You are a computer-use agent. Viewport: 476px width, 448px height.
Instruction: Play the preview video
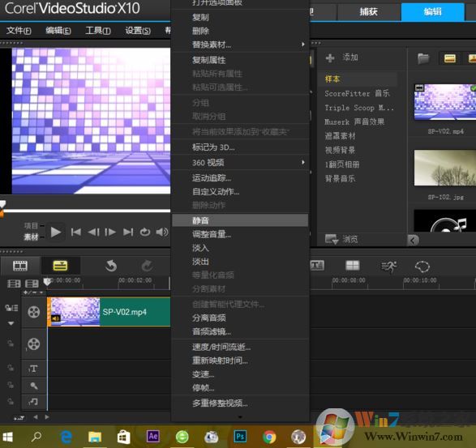click(56, 233)
